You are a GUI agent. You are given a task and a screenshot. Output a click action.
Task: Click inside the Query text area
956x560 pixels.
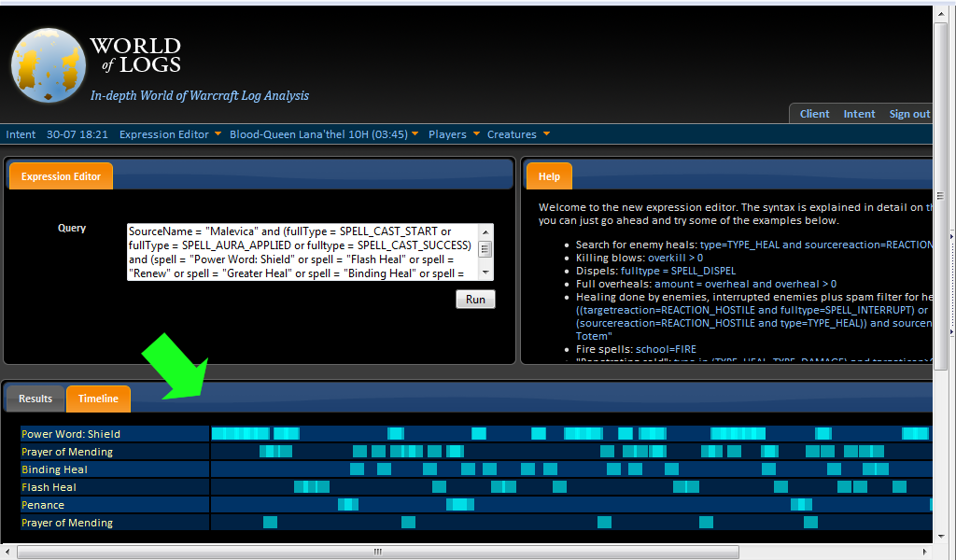pos(303,252)
